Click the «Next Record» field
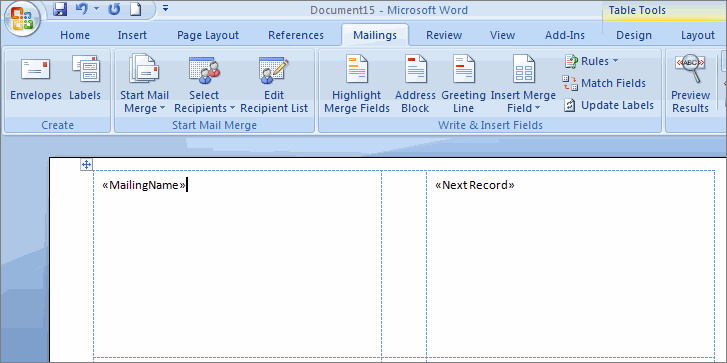Viewport: 727px width, 363px height. (475, 185)
